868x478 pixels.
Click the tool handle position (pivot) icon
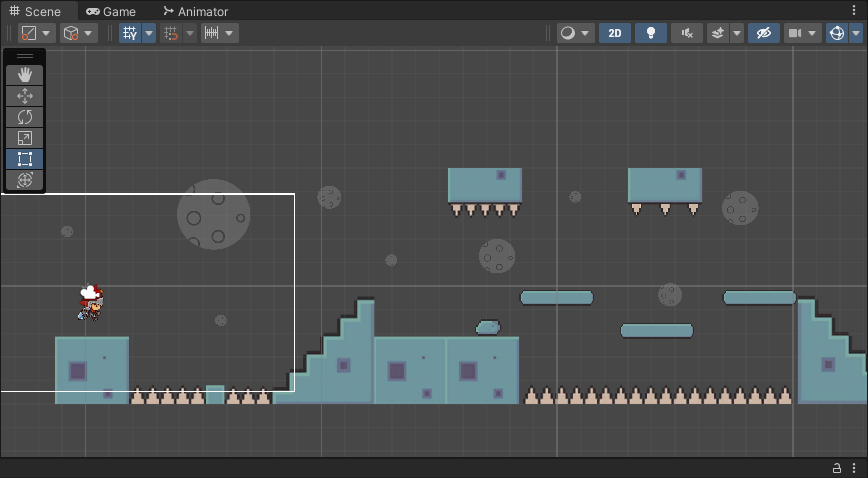pos(29,33)
